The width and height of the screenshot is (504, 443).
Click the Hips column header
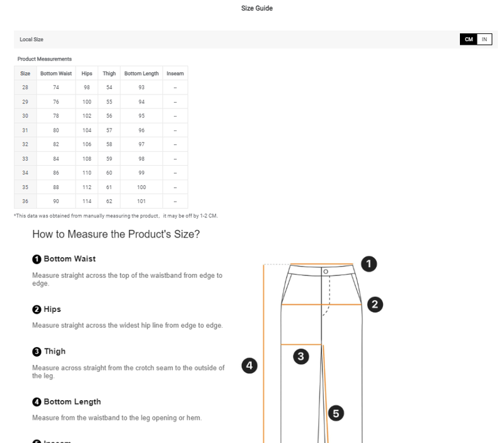87,74
